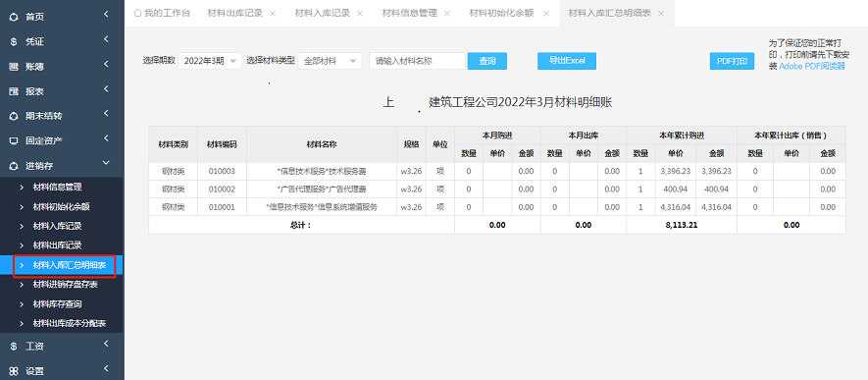868x380 pixels.
Task: Click the 总计： row label
Action: 301,225
